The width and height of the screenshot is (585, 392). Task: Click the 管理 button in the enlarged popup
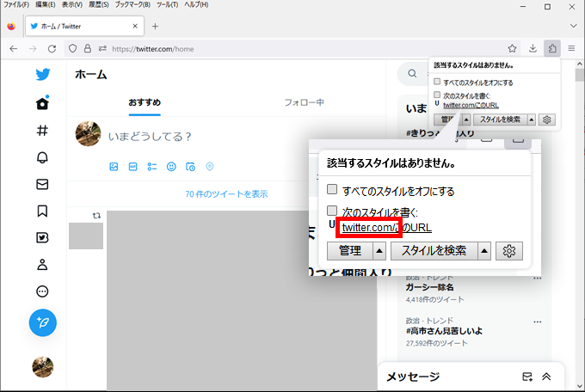[x=350, y=251]
